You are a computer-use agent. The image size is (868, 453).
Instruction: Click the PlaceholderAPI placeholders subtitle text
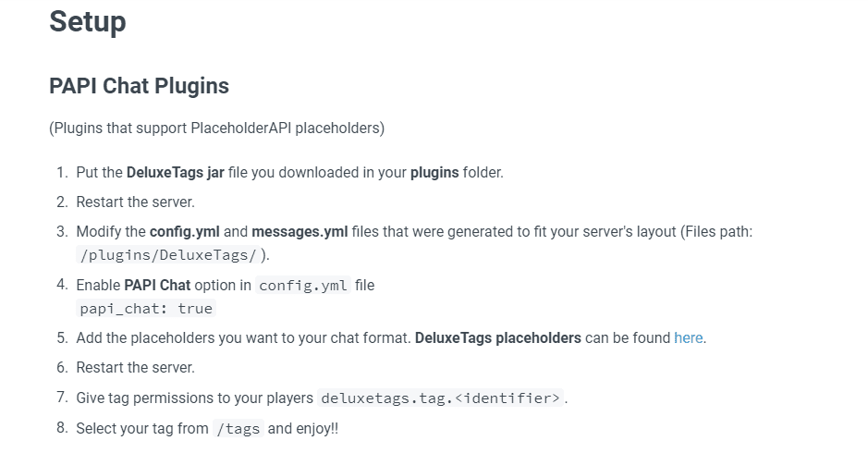[216, 128]
